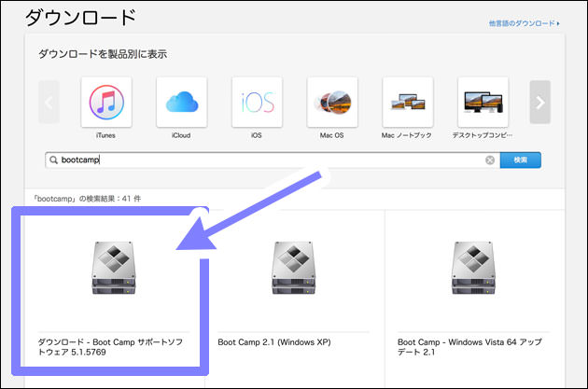
Task: Go to next product carousel page
Action: [x=540, y=102]
